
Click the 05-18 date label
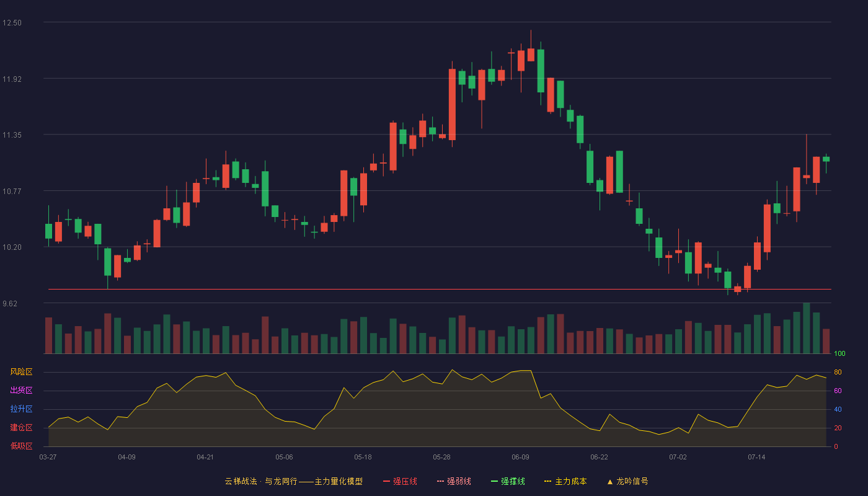tap(363, 457)
